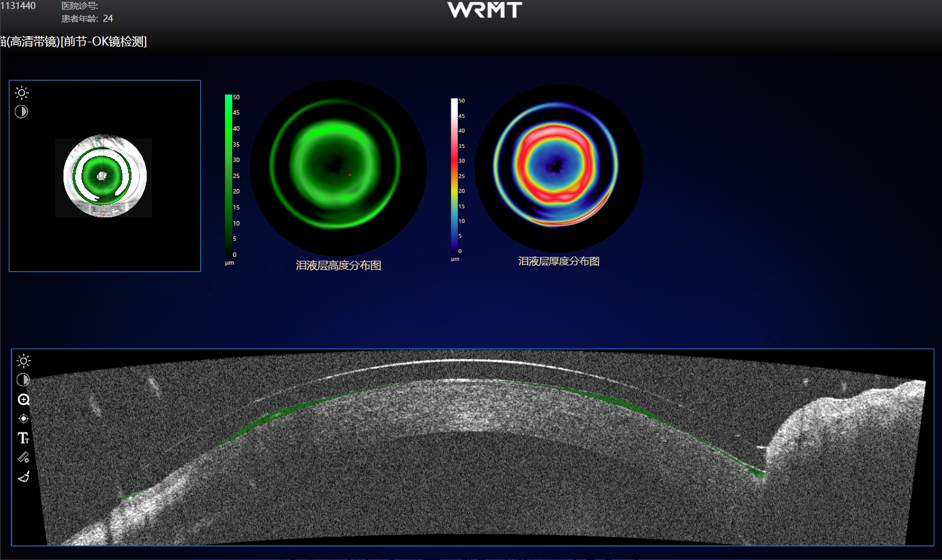Click the green height color scale bar
Viewport: 942px width, 560px height.
click(228, 175)
